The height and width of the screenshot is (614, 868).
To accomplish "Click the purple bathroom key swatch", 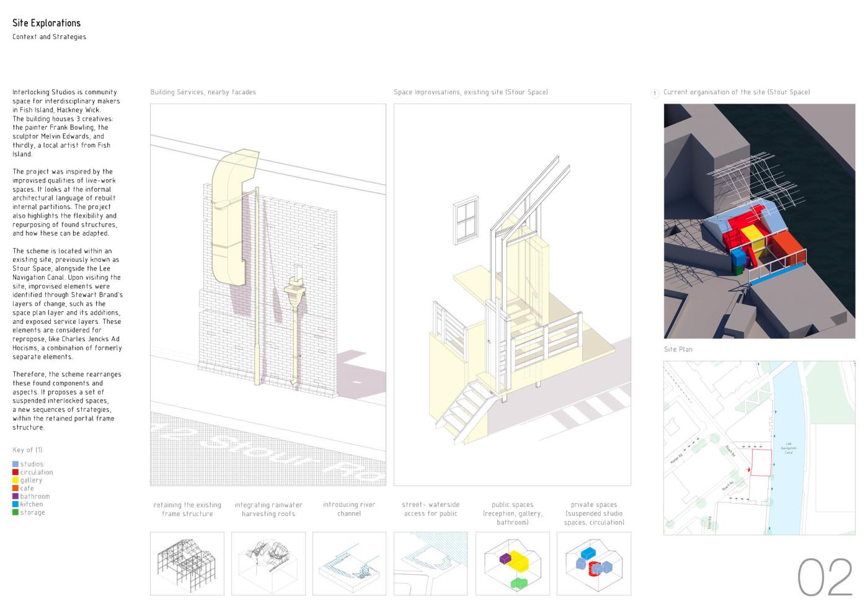I will coord(15,496).
